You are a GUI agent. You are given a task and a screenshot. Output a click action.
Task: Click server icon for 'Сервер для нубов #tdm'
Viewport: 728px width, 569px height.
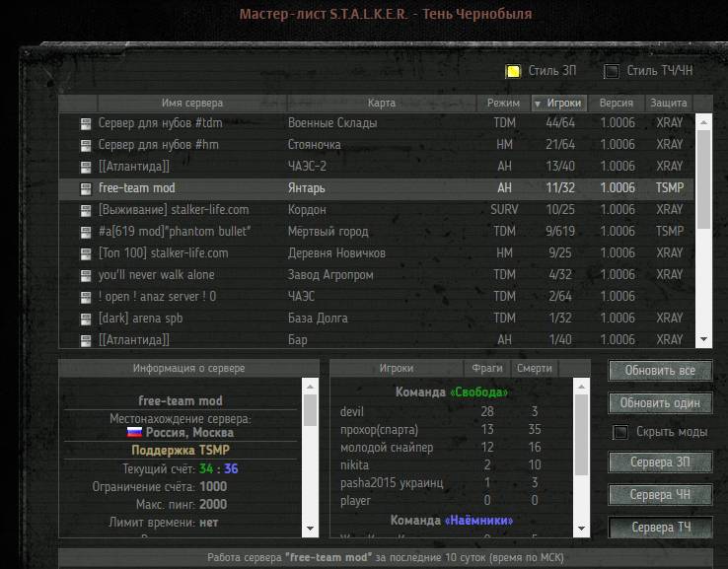pos(86,124)
